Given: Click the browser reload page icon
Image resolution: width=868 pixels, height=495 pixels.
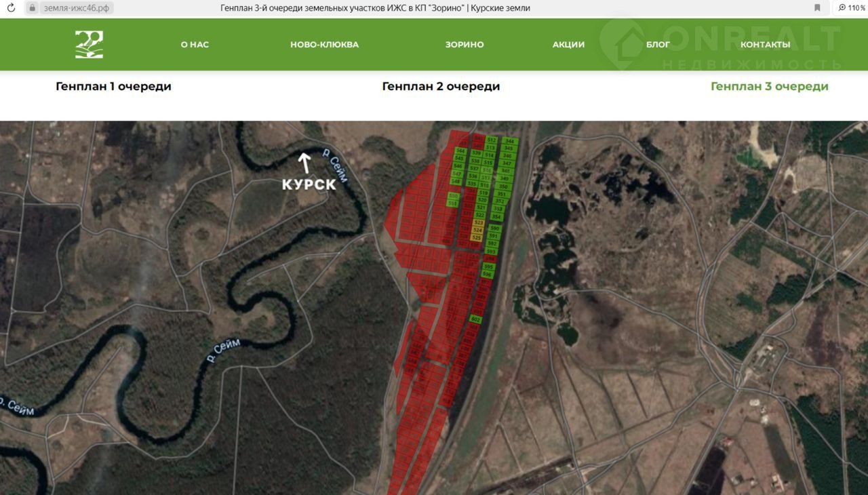Looking at the screenshot, I should pyautogui.click(x=11, y=8).
